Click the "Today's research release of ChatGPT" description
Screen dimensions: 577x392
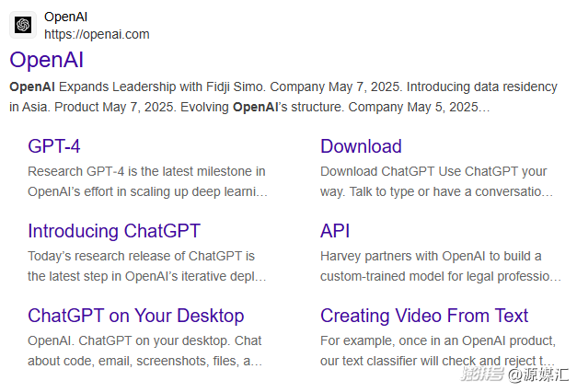141,256
